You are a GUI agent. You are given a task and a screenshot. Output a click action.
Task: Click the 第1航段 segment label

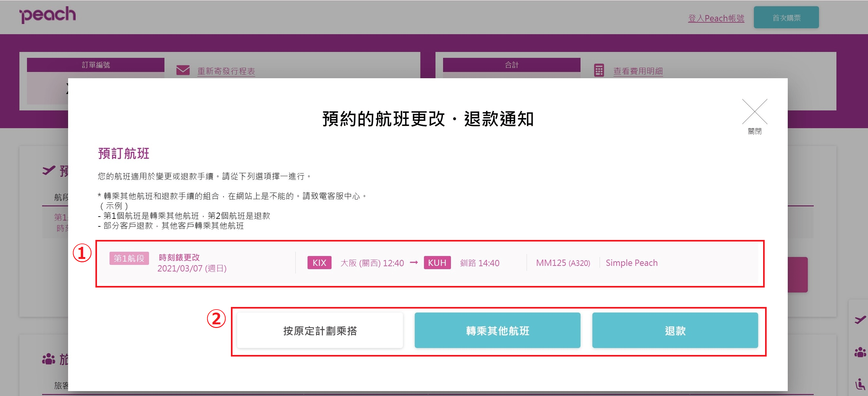point(129,258)
